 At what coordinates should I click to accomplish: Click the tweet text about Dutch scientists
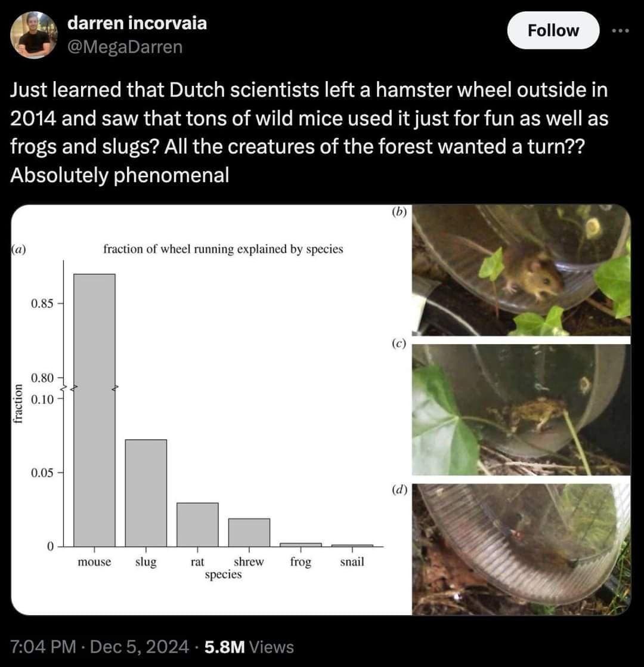click(309, 132)
